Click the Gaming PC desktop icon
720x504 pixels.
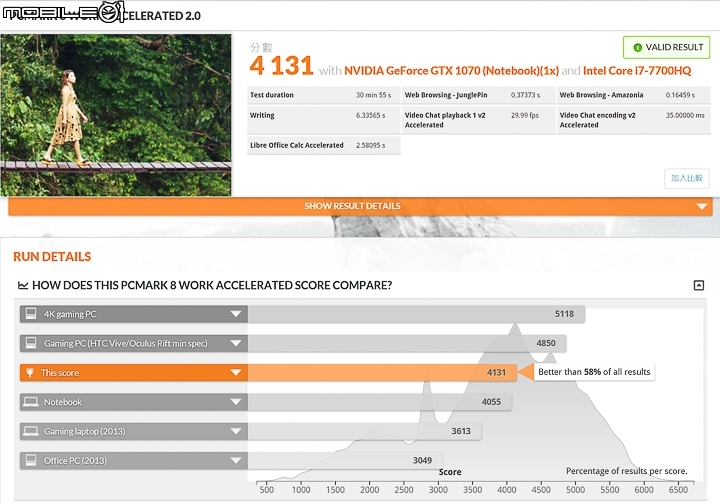[x=31, y=343]
